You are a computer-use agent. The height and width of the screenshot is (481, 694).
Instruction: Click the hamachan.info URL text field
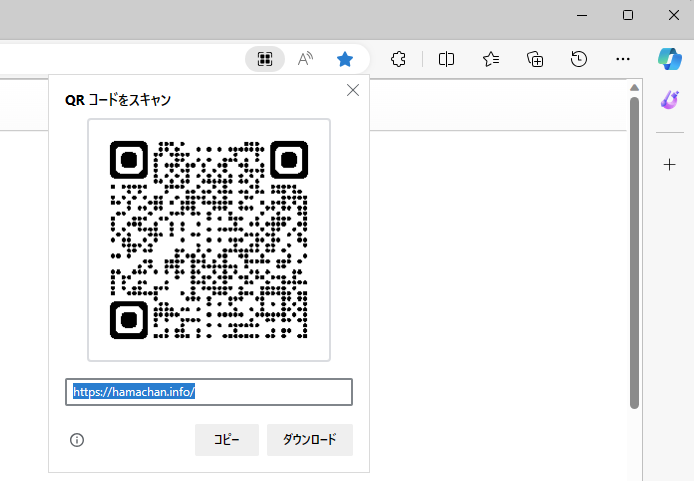coord(209,392)
